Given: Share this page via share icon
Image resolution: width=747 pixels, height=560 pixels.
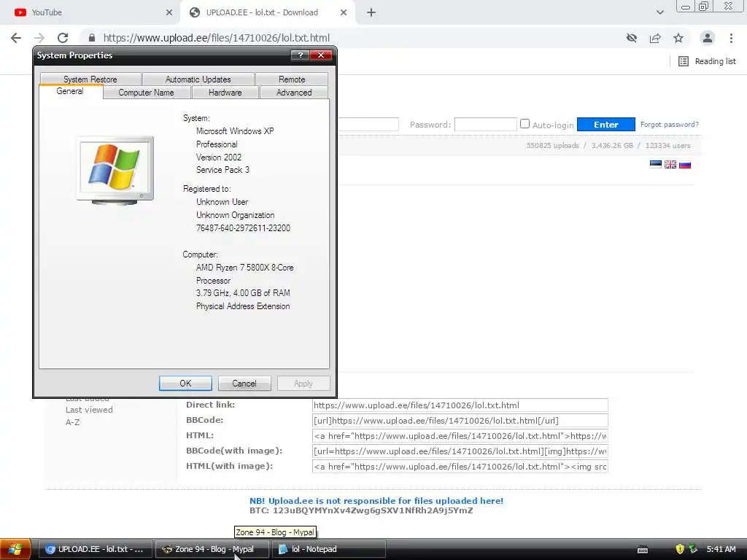Looking at the screenshot, I should 655,38.
